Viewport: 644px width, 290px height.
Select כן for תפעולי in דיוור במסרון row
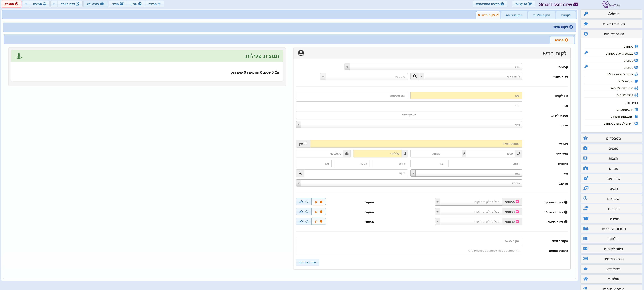(x=319, y=202)
